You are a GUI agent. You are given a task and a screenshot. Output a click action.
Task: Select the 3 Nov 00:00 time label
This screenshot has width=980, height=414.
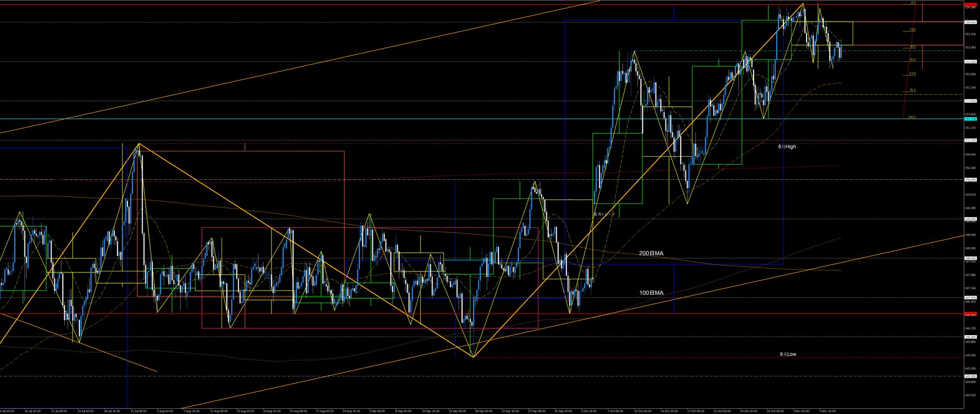click(x=801, y=411)
